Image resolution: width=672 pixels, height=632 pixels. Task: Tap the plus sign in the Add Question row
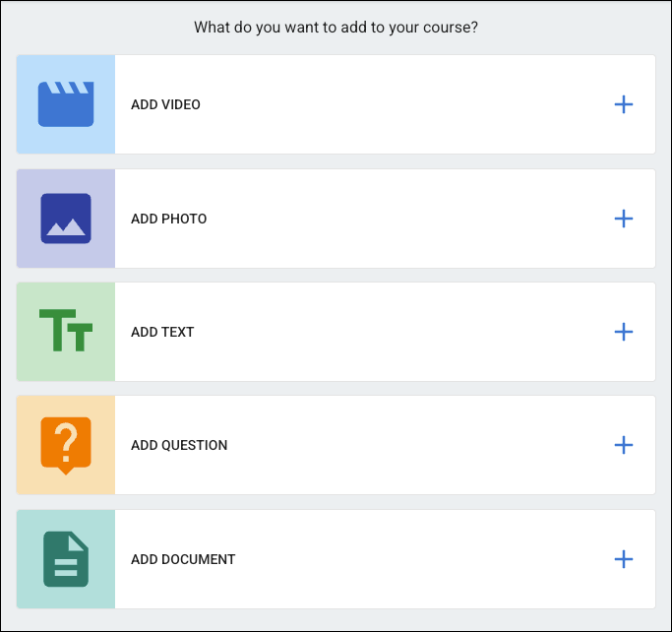point(623,445)
